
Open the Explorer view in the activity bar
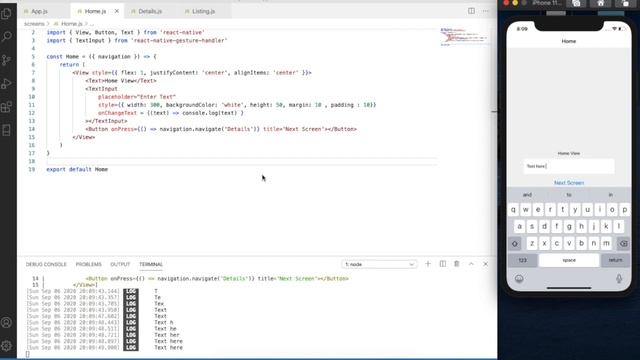[7, 13]
